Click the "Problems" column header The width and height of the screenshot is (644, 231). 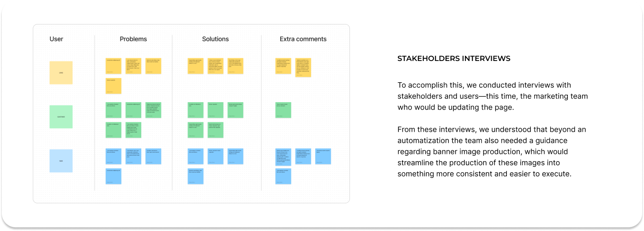point(133,39)
